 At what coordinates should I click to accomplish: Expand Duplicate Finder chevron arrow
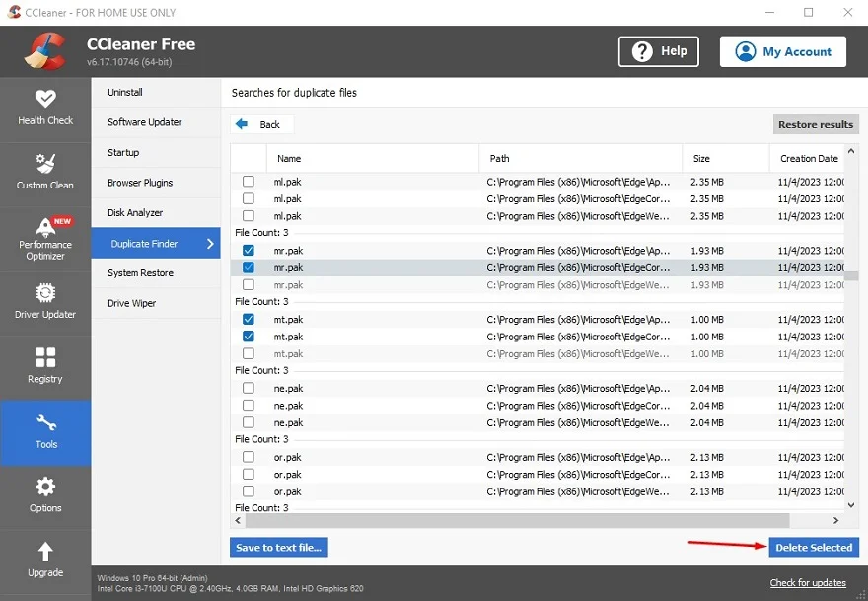(x=210, y=244)
